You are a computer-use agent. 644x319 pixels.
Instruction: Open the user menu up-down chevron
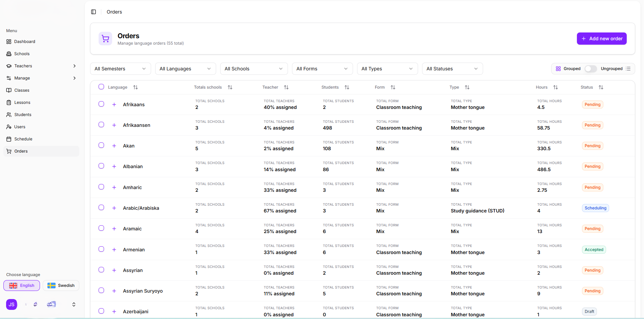(x=74, y=304)
